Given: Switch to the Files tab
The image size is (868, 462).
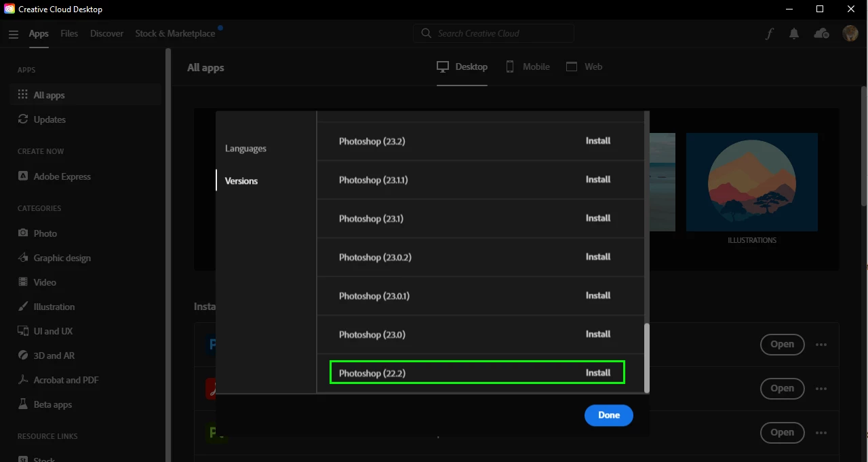Looking at the screenshot, I should [69, 33].
